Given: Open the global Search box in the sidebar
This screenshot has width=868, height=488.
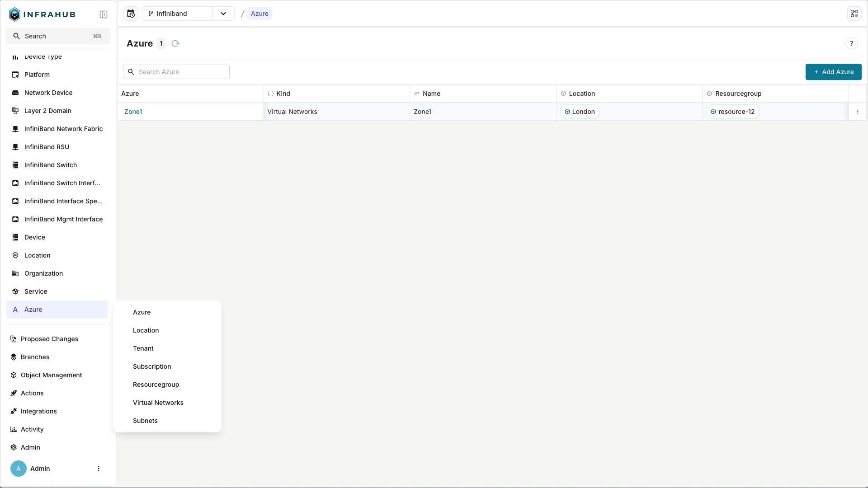Looking at the screenshot, I should point(58,36).
